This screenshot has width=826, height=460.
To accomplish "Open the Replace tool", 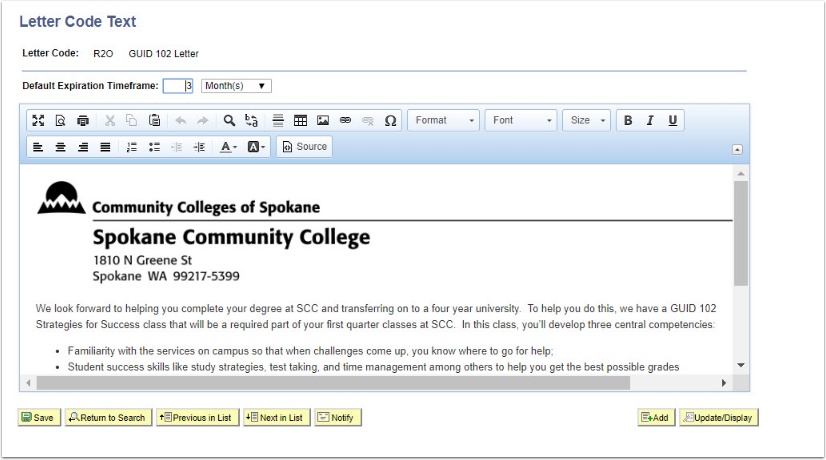I will pos(251,120).
